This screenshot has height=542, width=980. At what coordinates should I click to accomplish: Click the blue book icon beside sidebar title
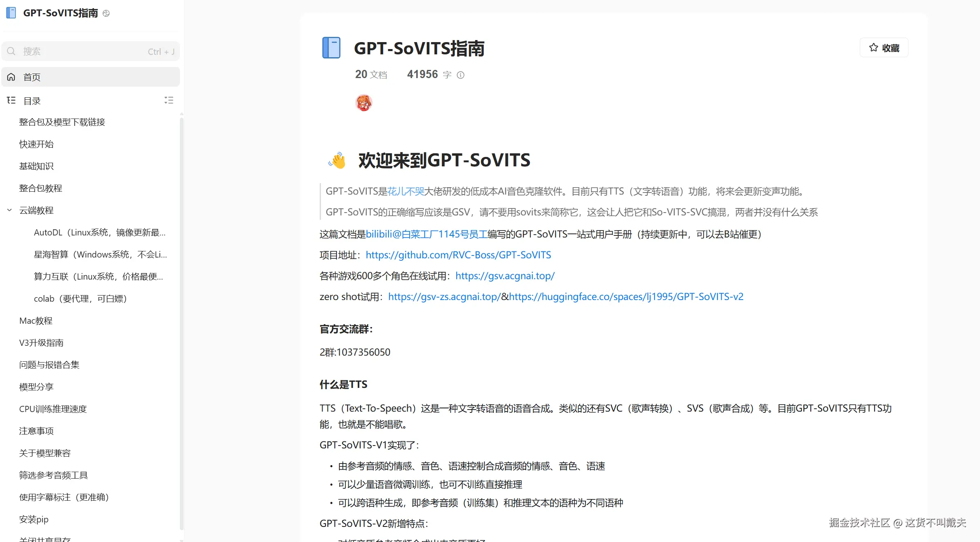11,13
